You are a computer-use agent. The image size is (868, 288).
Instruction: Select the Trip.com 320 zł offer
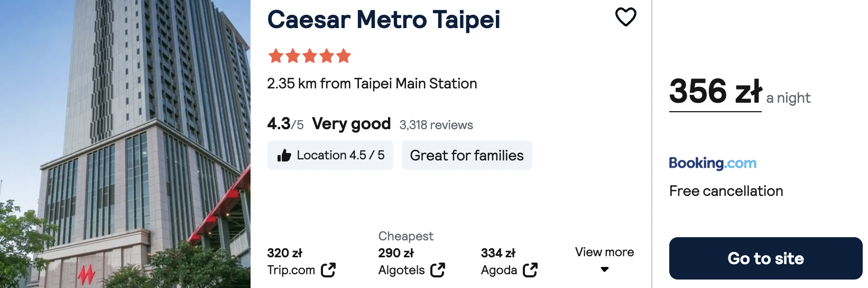tap(301, 262)
